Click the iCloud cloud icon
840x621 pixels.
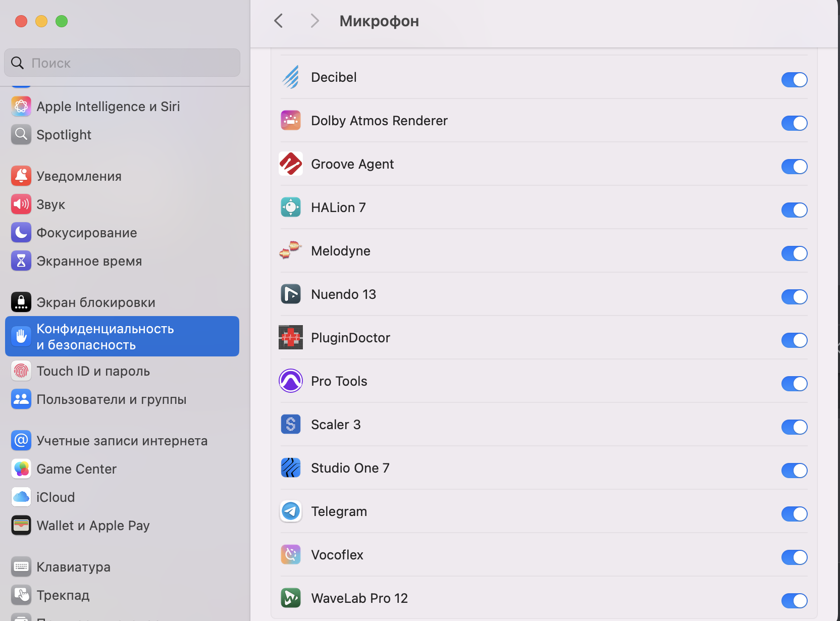click(x=21, y=497)
